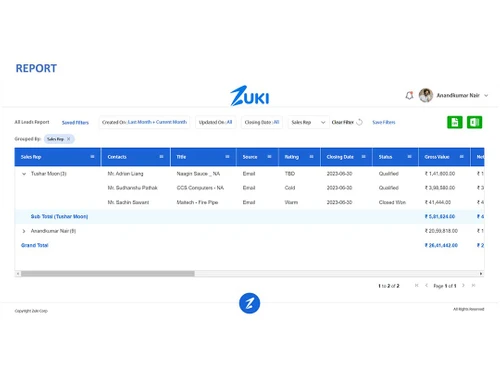Sort by the Contacts column header
The image size is (500, 375).
click(117, 157)
